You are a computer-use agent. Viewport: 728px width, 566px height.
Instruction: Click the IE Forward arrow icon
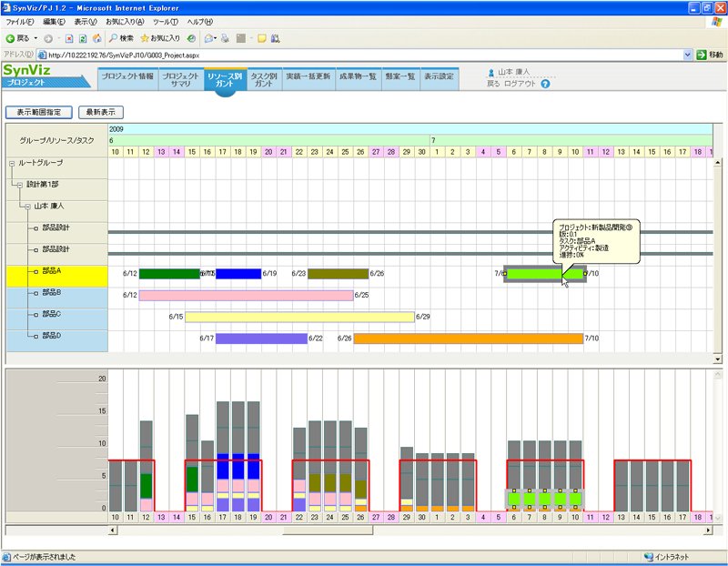pyautogui.click(x=48, y=38)
